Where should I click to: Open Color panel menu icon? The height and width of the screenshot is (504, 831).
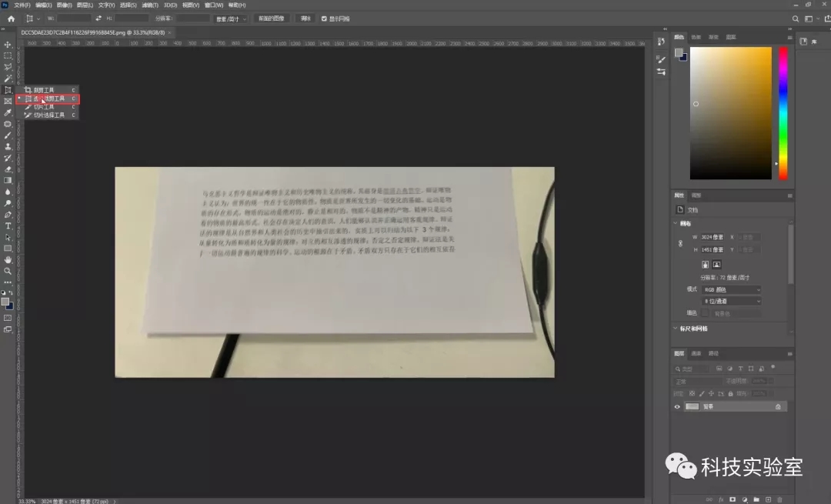pos(789,38)
